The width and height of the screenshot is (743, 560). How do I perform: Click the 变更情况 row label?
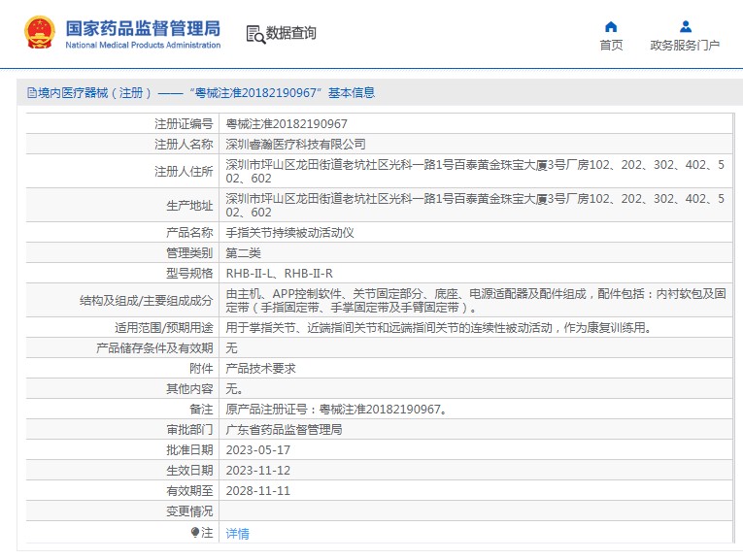189,511
